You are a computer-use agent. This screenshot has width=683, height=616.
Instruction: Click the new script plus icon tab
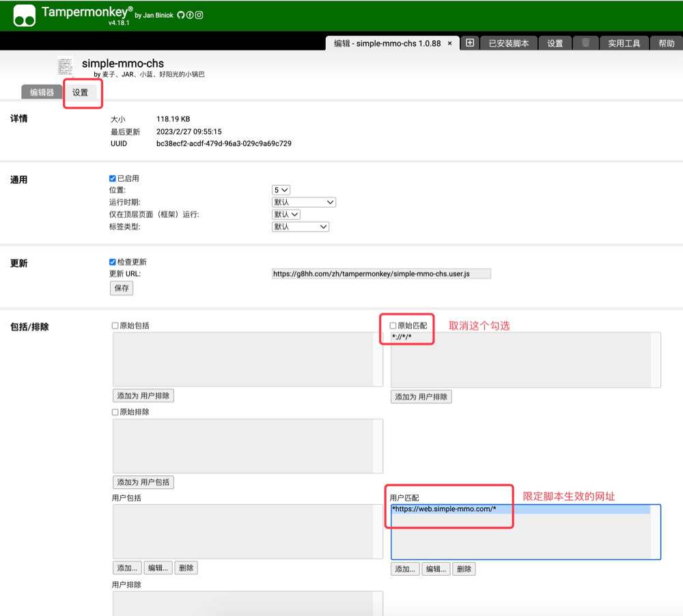tap(470, 43)
